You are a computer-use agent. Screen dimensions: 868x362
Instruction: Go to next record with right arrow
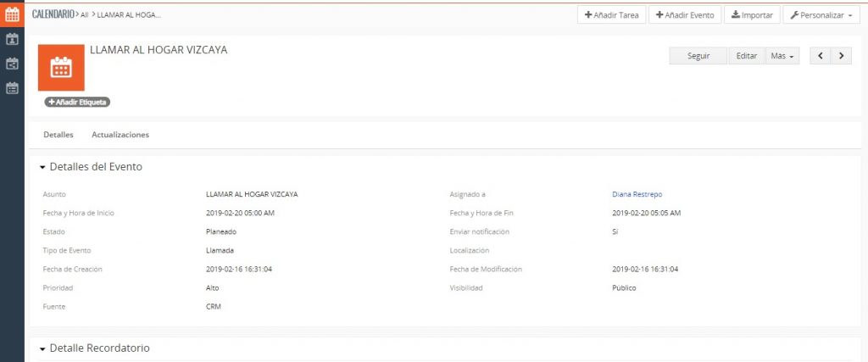(x=841, y=56)
